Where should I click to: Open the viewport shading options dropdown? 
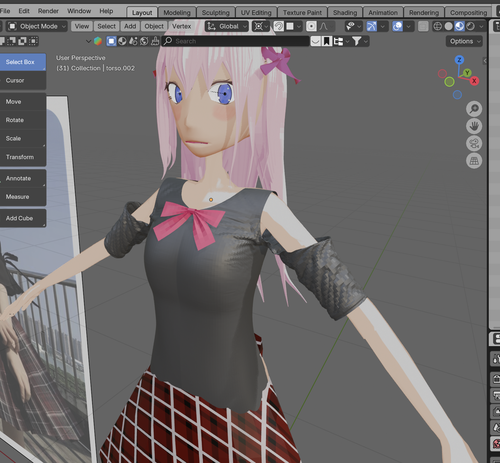tap(481, 26)
